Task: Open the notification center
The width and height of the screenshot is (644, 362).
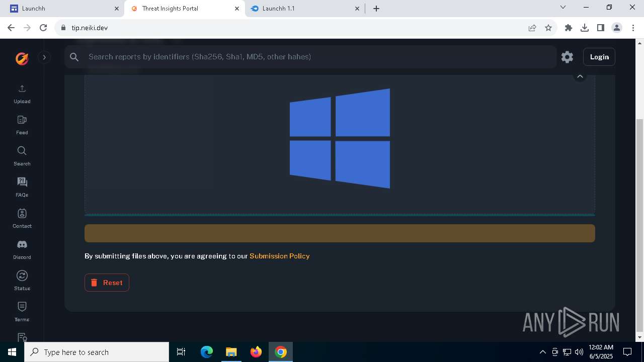Action: click(627, 352)
